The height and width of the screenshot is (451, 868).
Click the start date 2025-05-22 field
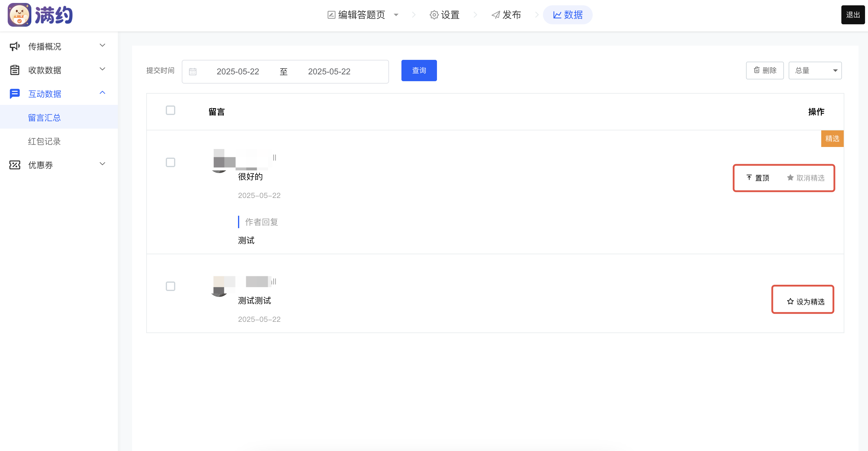coord(237,71)
